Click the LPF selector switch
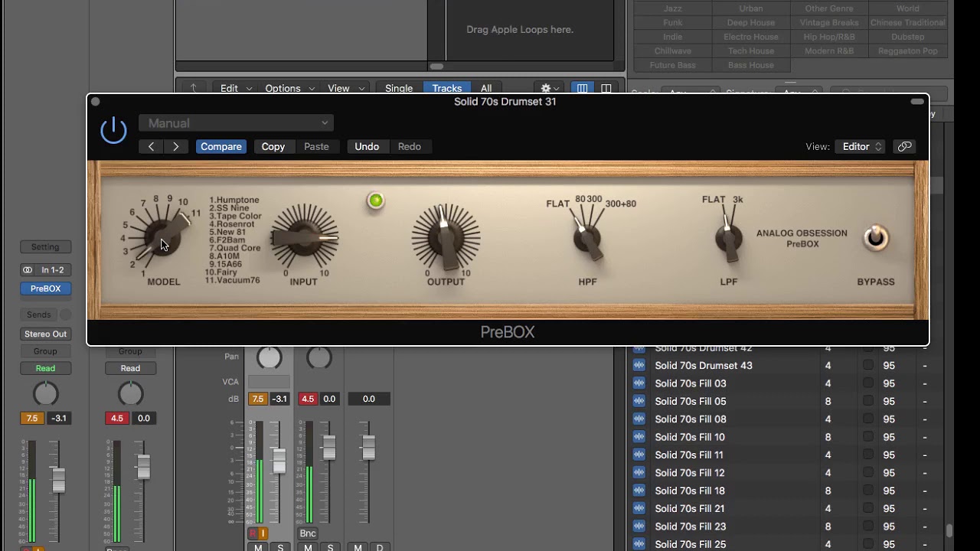 [x=728, y=239]
